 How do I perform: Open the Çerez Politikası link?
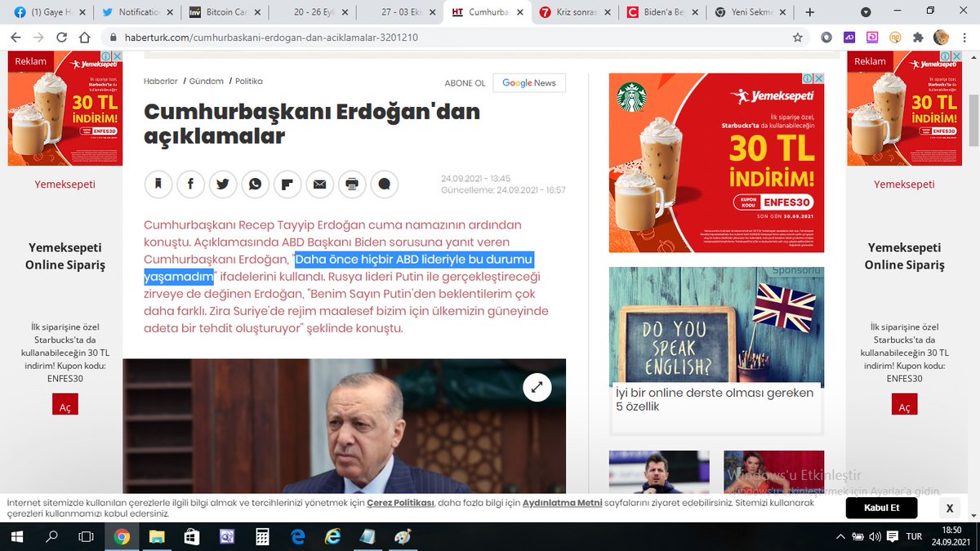point(400,503)
